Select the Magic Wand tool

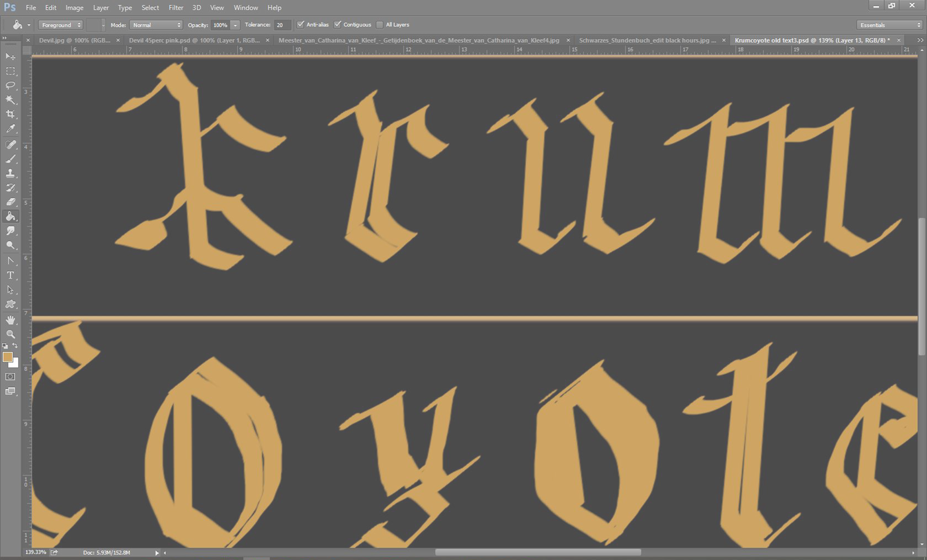coord(10,100)
